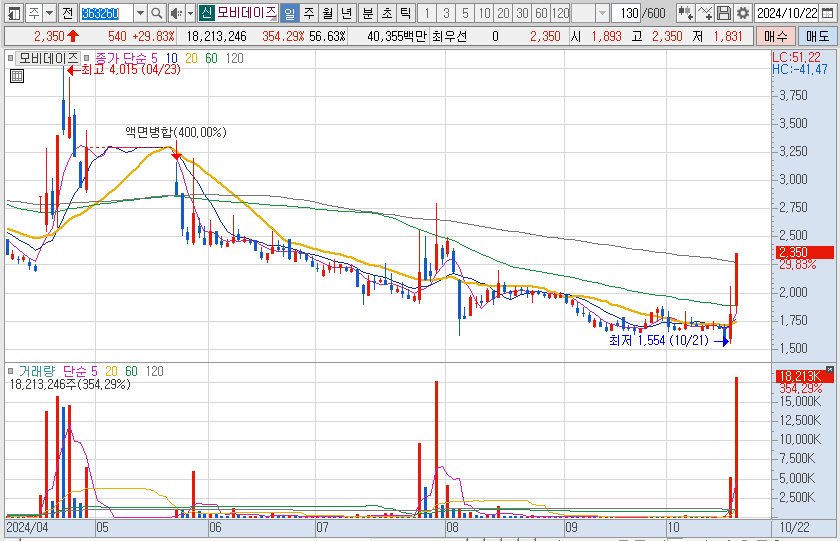Select interval 3 button
This screenshot has height=541, width=840.
[446, 13]
